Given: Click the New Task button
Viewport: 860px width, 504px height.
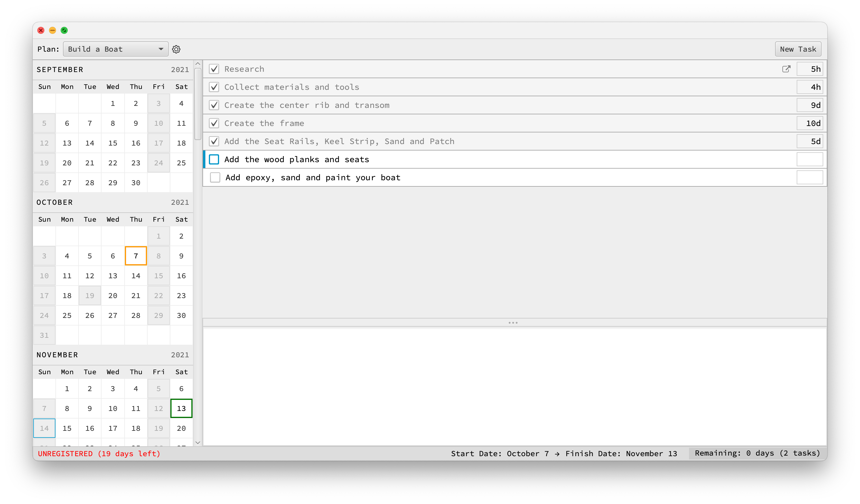Looking at the screenshot, I should (x=797, y=49).
